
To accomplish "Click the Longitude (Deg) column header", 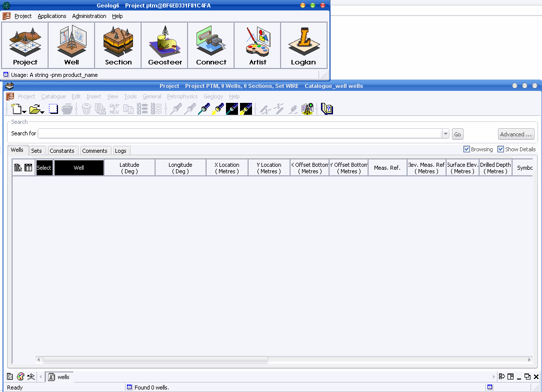I will [180, 168].
